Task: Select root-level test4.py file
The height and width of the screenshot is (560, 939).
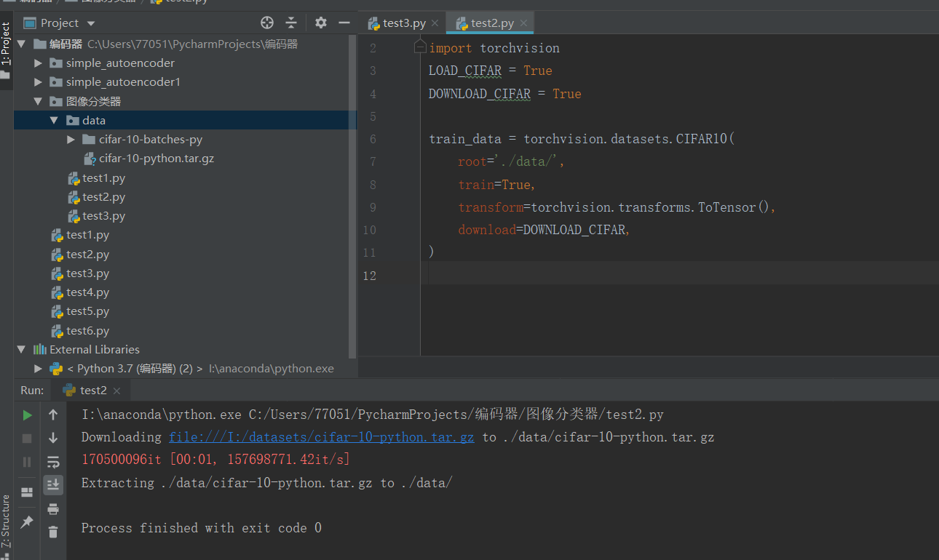Action: [87, 292]
